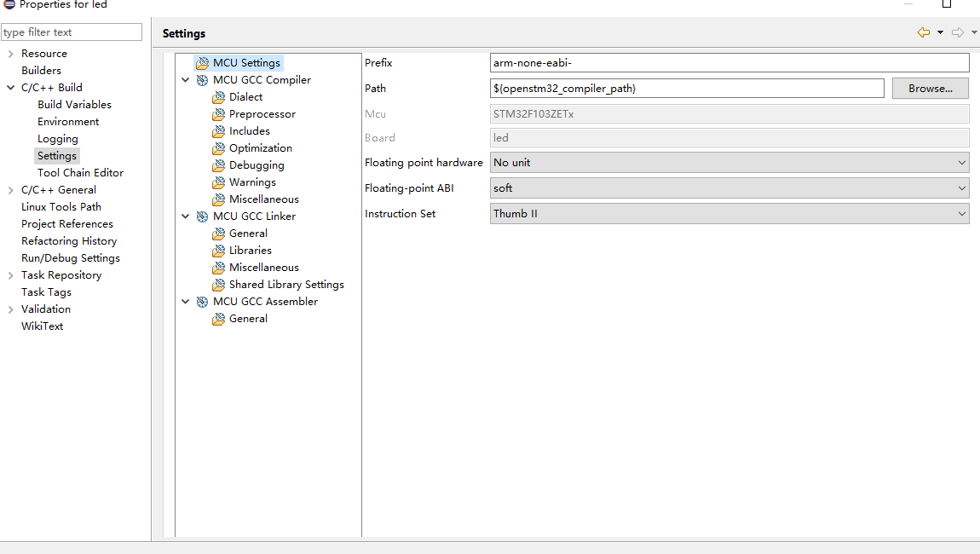The image size is (980, 554).
Task: Click the compiler Miscellaneous option icon
Action: click(219, 199)
